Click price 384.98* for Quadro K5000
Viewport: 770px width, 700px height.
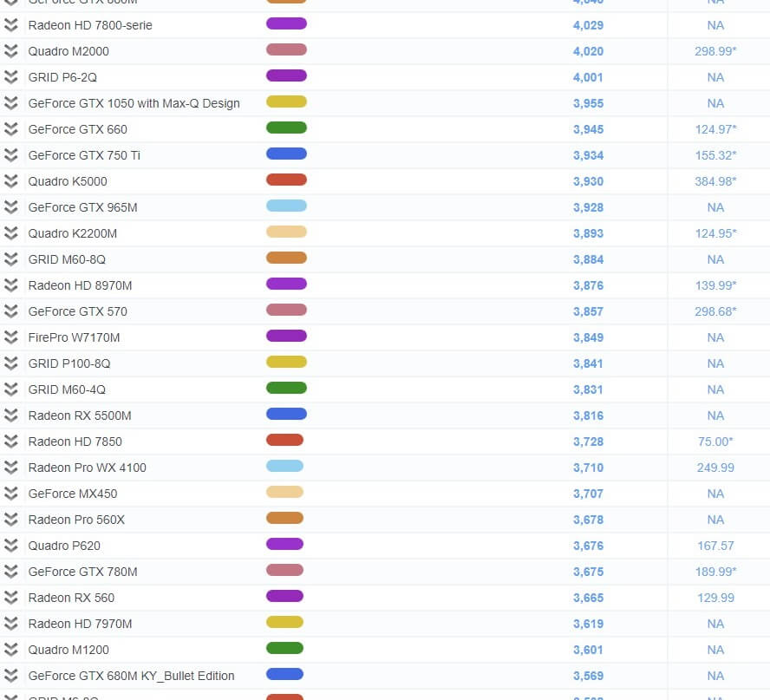point(715,181)
